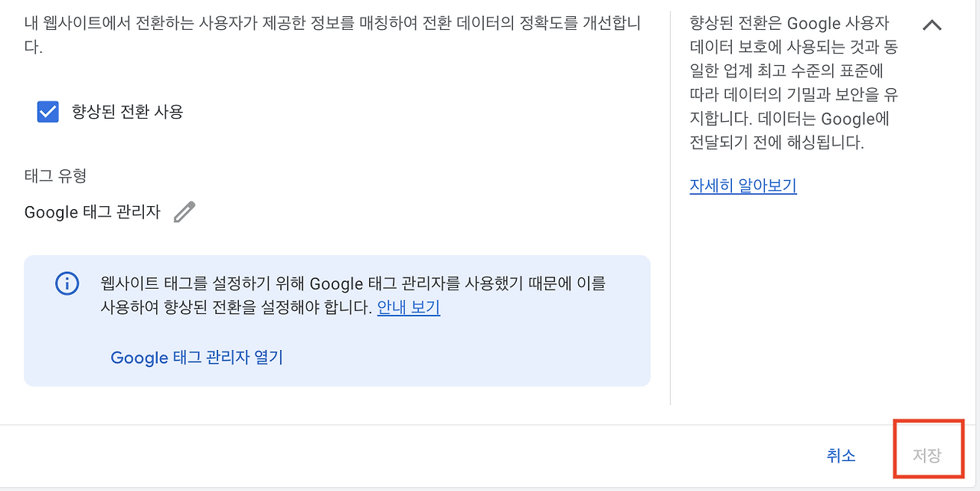The image size is (980, 491).
Task: Open the 자세히 알아보기 link
Action: [743, 185]
